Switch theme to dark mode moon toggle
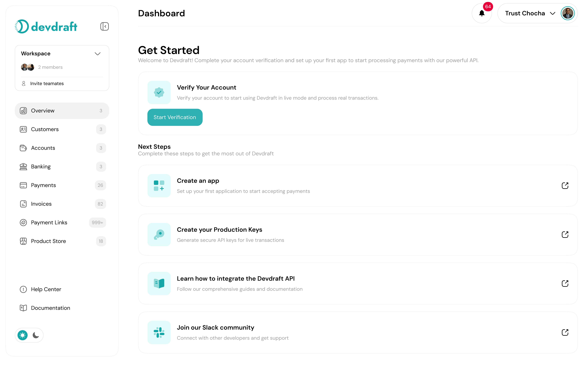Image resolution: width=588 pixels, height=376 pixels. 36,335
